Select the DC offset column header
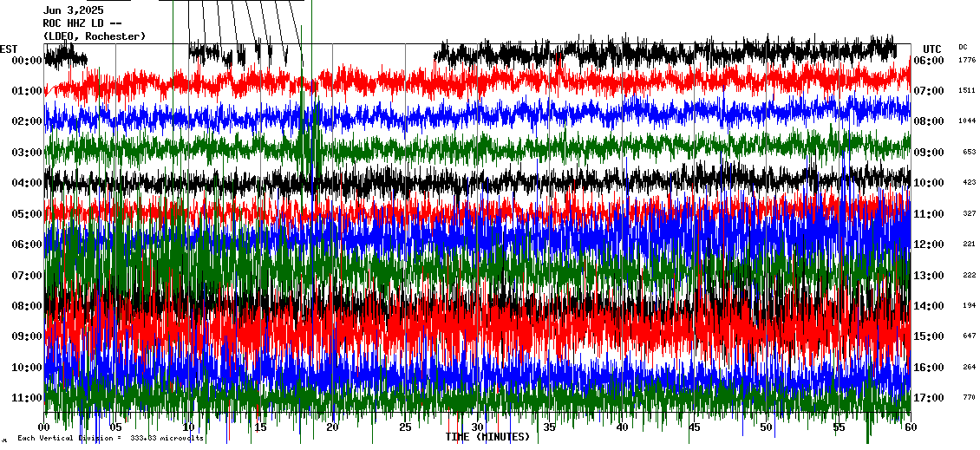980x450 pixels. (x=963, y=47)
